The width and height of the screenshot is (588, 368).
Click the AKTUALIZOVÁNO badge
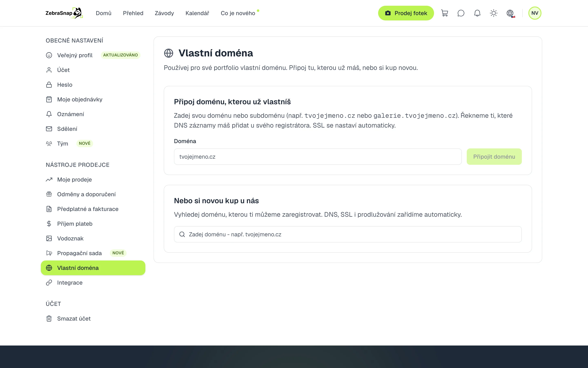(x=120, y=55)
